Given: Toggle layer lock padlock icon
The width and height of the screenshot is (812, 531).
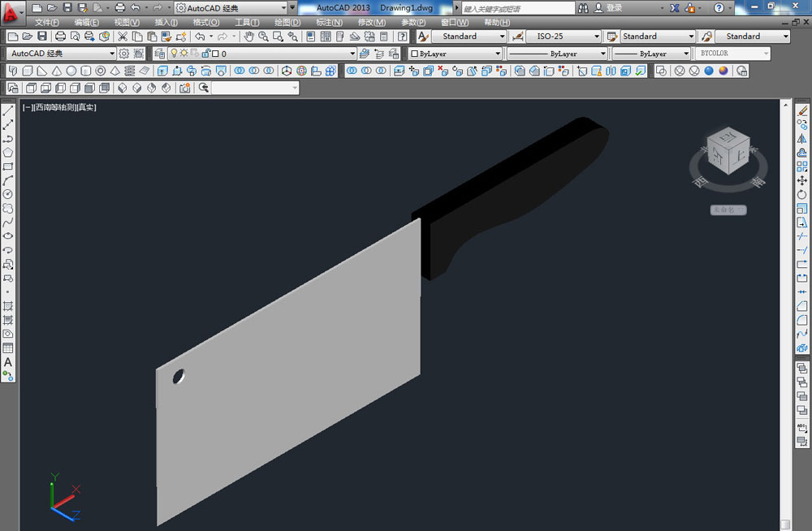Looking at the screenshot, I should [205, 54].
